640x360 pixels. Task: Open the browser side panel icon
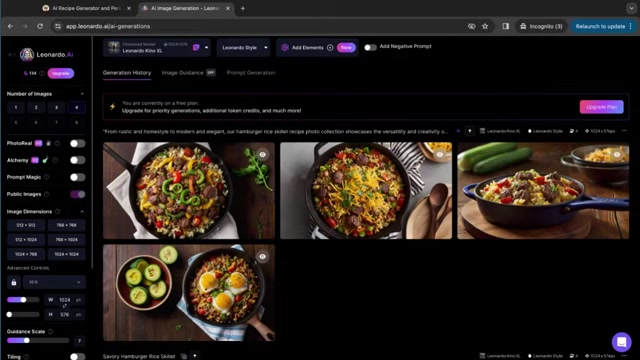506,26
